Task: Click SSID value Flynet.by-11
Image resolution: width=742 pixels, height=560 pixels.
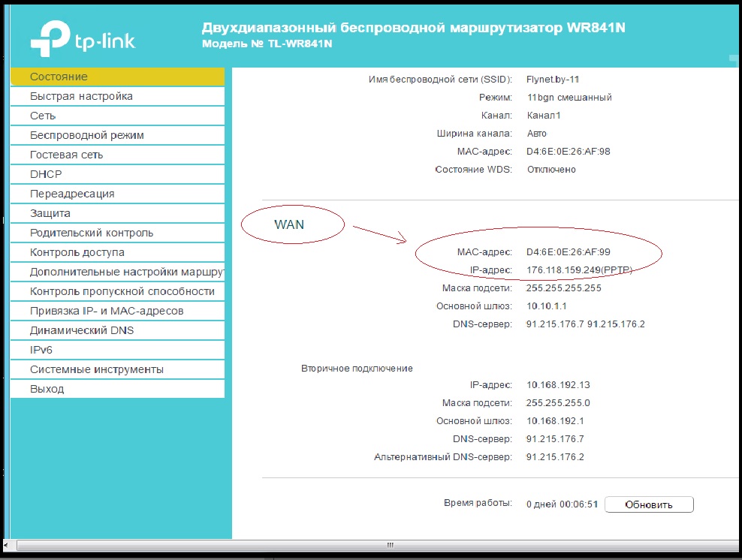Action: [553, 80]
